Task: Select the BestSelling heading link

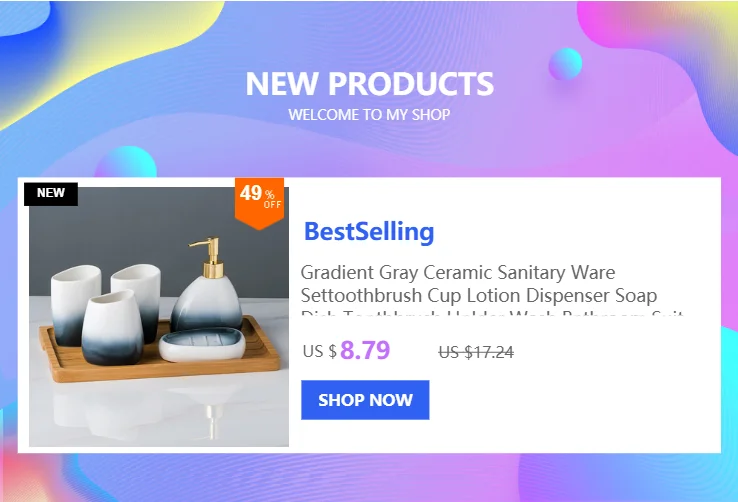Action: click(369, 231)
